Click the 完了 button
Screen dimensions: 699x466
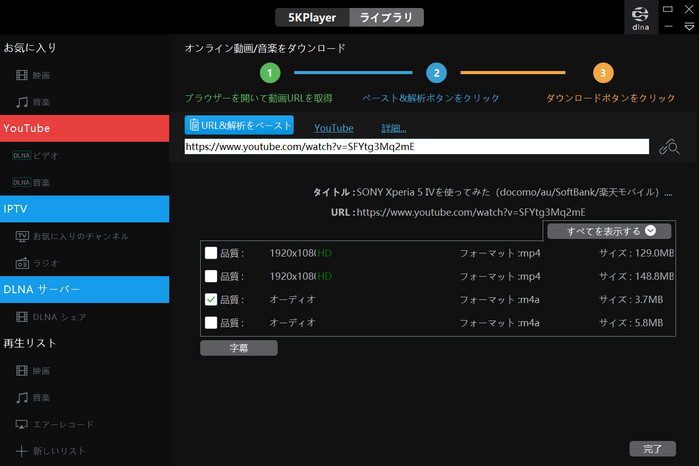[653, 449]
